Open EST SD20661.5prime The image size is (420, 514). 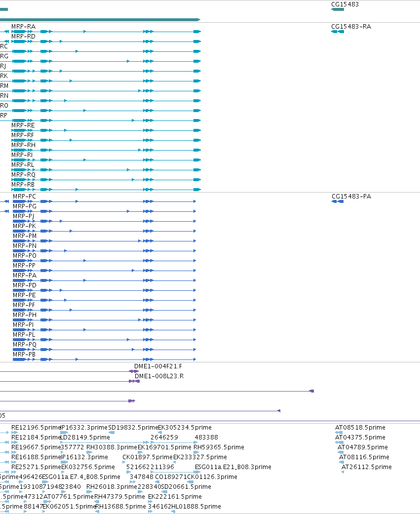point(186,487)
